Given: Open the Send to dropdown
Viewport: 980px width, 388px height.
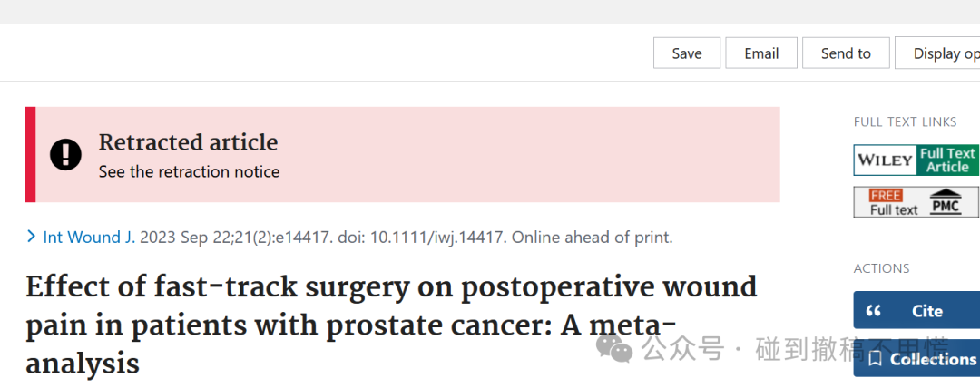Looking at the screenshot, I should pyautogui.click(x=846, y=53).
